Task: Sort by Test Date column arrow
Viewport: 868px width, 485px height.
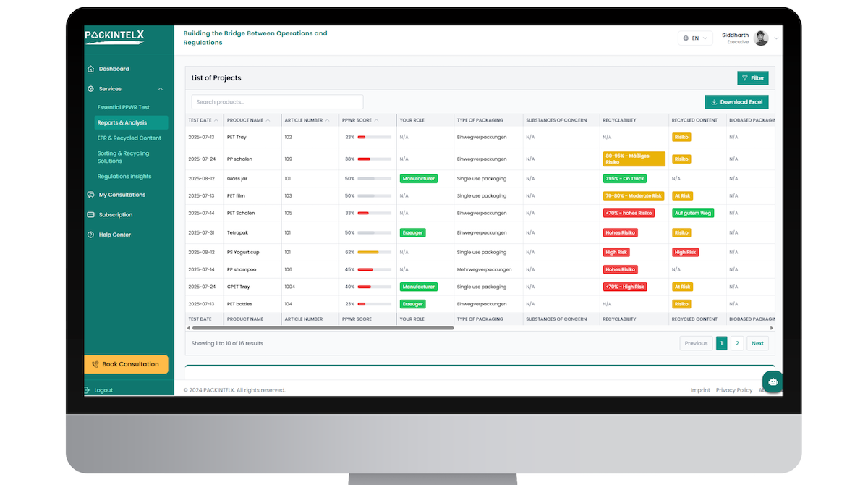Action: click(x=216, y=120)
